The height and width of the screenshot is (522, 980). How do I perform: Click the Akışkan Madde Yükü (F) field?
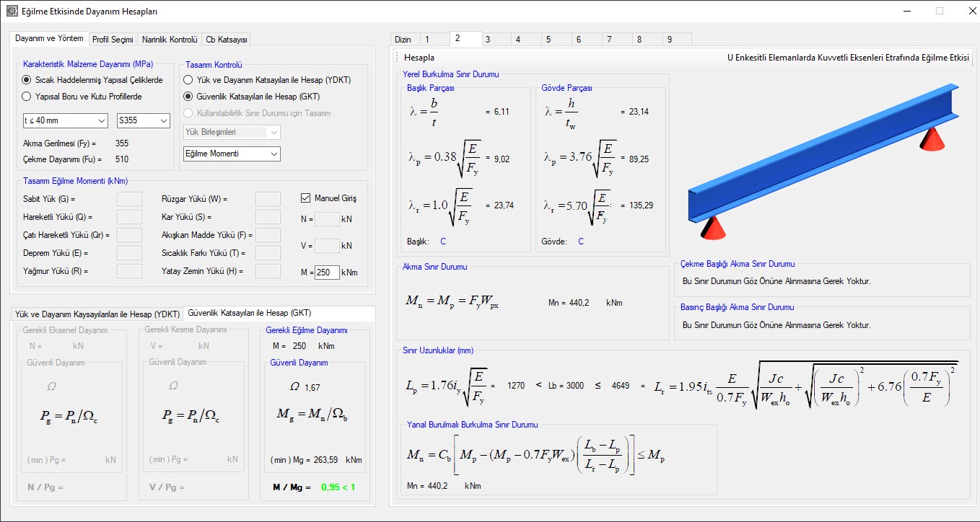[x=268, y=235]
